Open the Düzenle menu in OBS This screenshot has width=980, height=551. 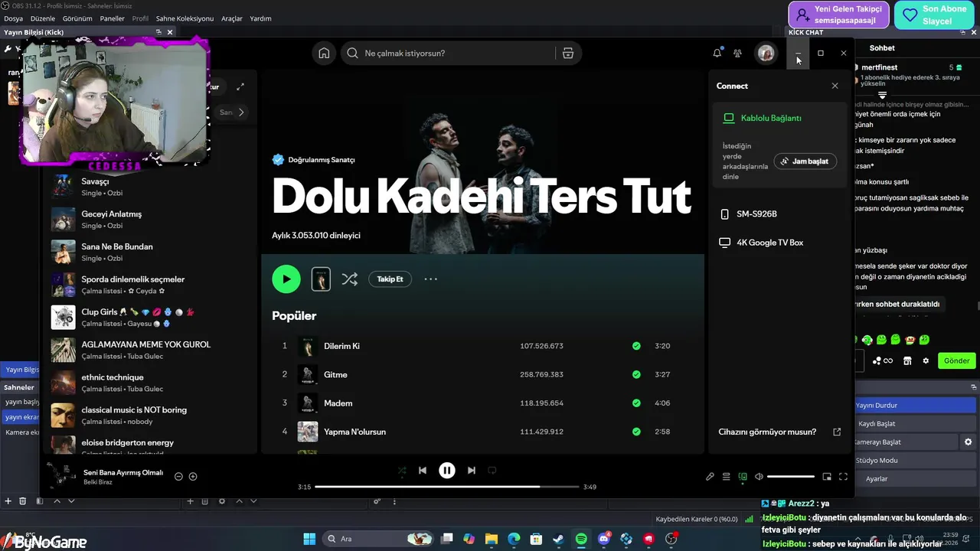pos(43,18)
